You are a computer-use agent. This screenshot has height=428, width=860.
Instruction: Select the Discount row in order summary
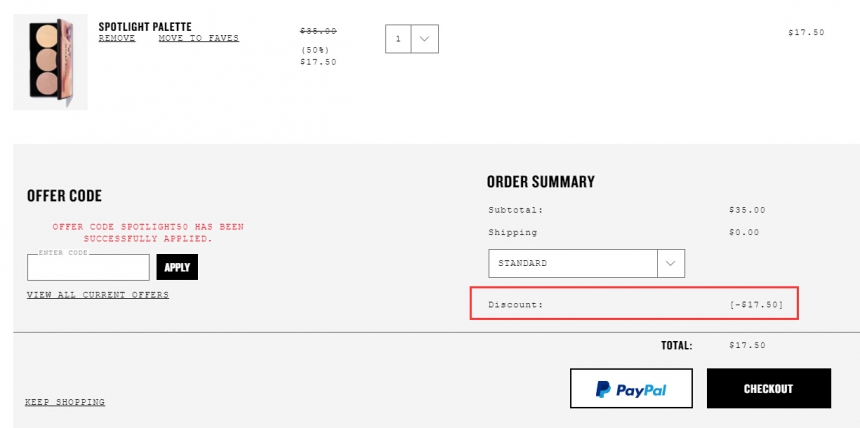coord(634,303)
